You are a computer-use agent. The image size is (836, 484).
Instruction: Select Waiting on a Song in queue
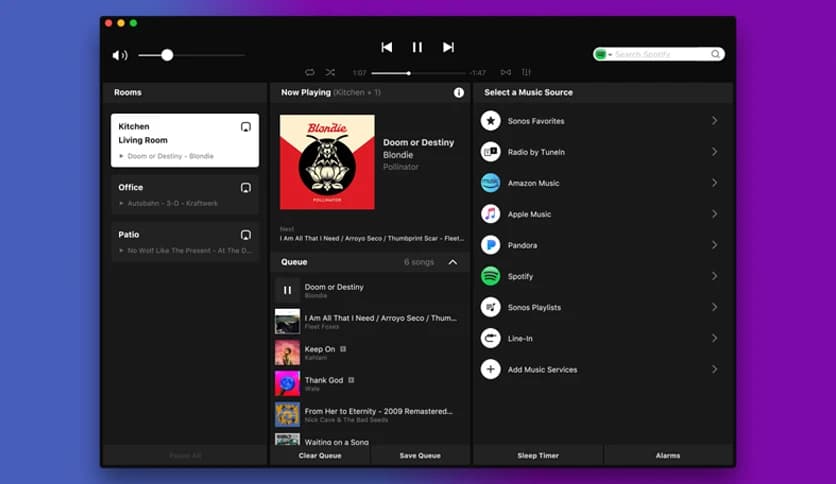(x=370, y=439)
